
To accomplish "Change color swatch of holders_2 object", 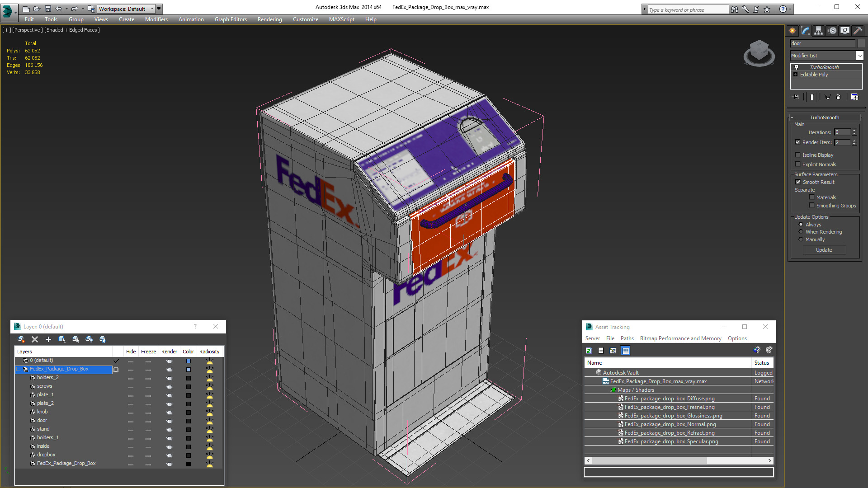I will (189, 378).
